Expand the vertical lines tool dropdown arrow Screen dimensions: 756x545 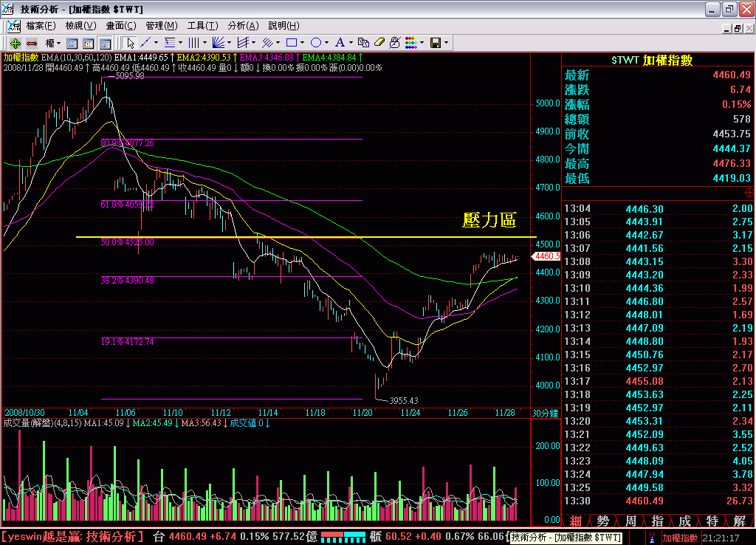click(205, 43)
